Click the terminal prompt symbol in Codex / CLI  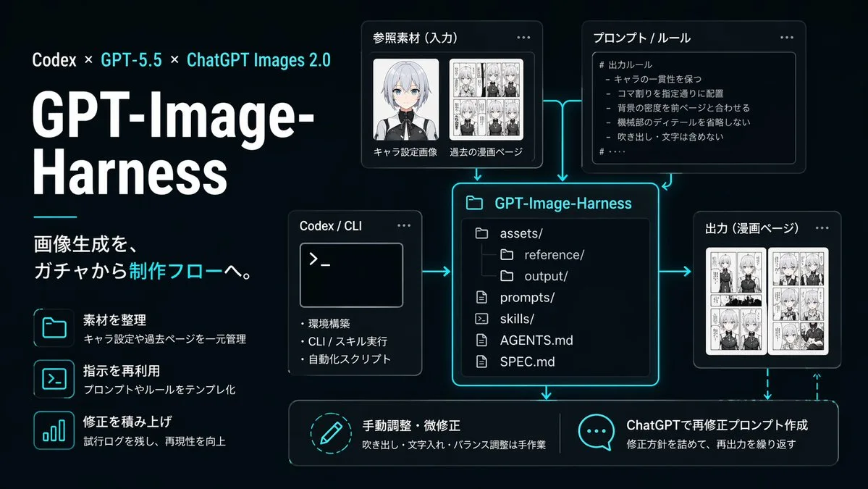[319, 260]
